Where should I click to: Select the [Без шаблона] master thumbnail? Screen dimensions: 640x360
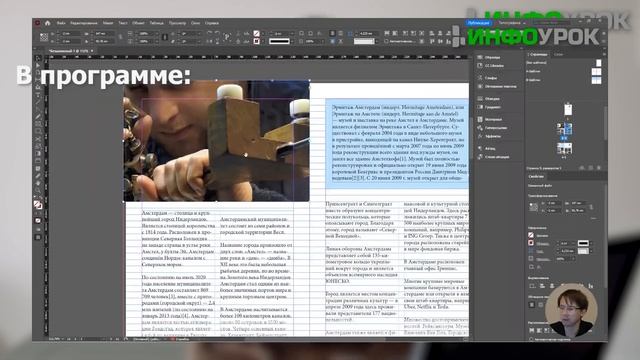click(598, 62)
